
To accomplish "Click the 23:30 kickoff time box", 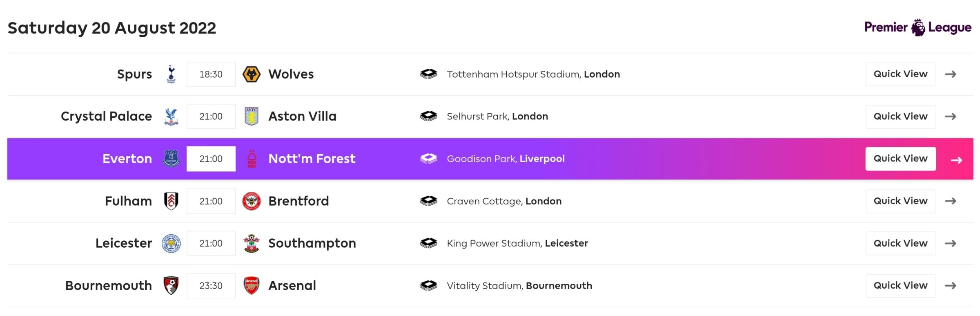I will [211, 285].
